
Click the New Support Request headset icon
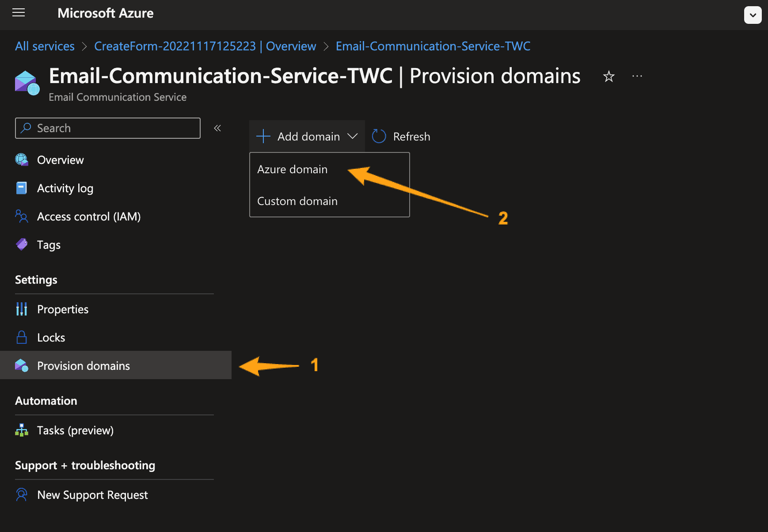(x=22, y=494)
